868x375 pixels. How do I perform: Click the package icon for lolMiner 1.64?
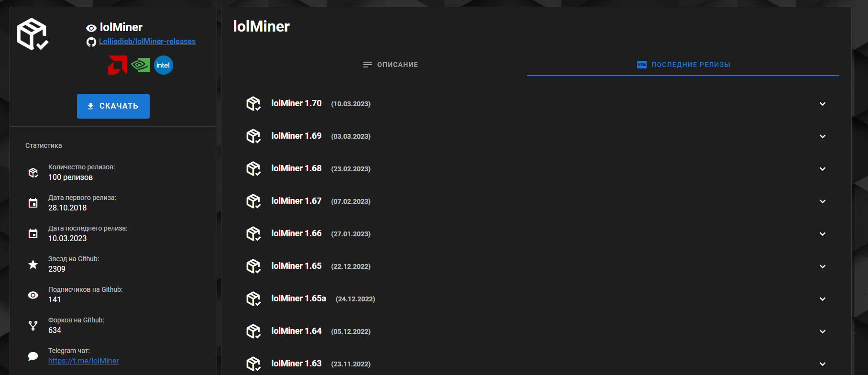tap(253, 331)
